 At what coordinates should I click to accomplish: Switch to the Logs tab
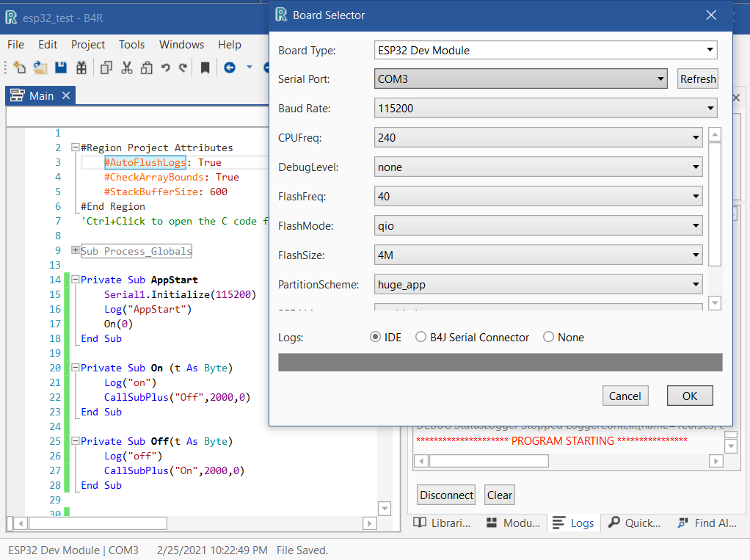[x=574, y=523]
